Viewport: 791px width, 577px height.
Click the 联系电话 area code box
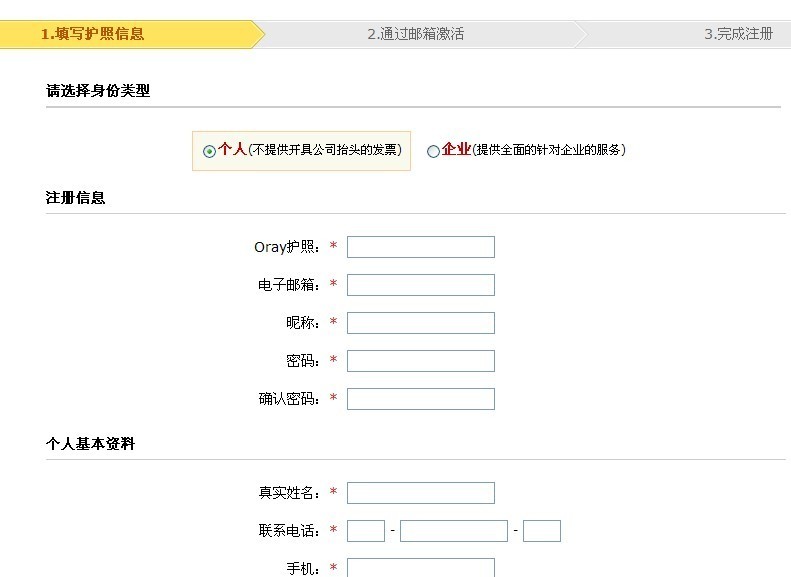[x=366, y=531]
